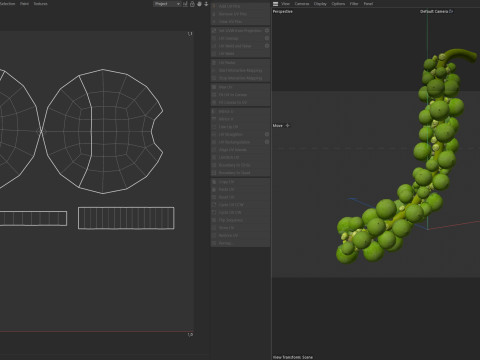Run the UV Straighten command

coord(237,134)
